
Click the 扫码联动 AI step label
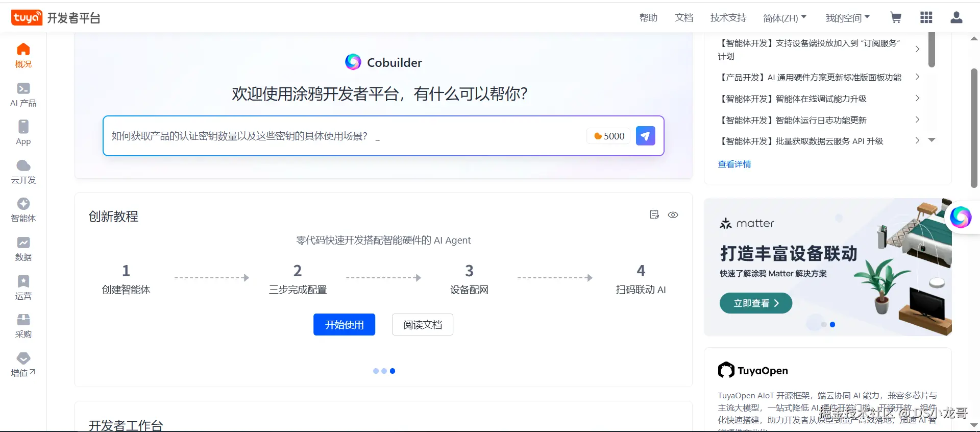pos(641,290)
